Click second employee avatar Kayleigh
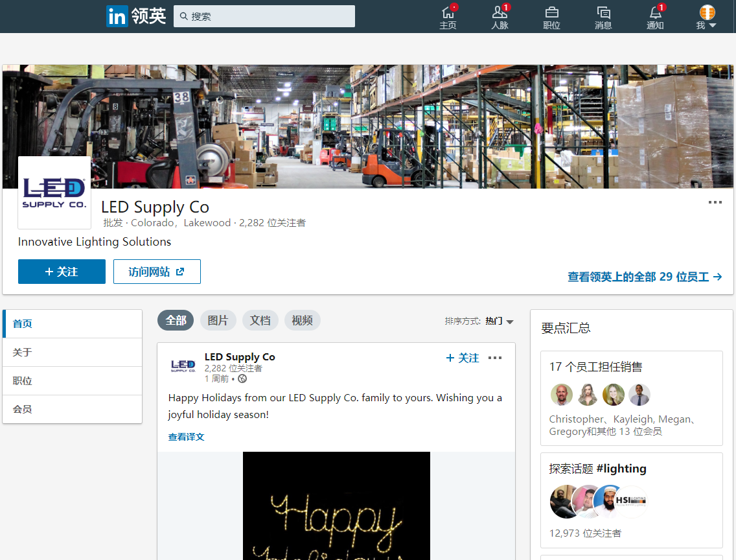 pyautogui.click(x=587, y=394)
